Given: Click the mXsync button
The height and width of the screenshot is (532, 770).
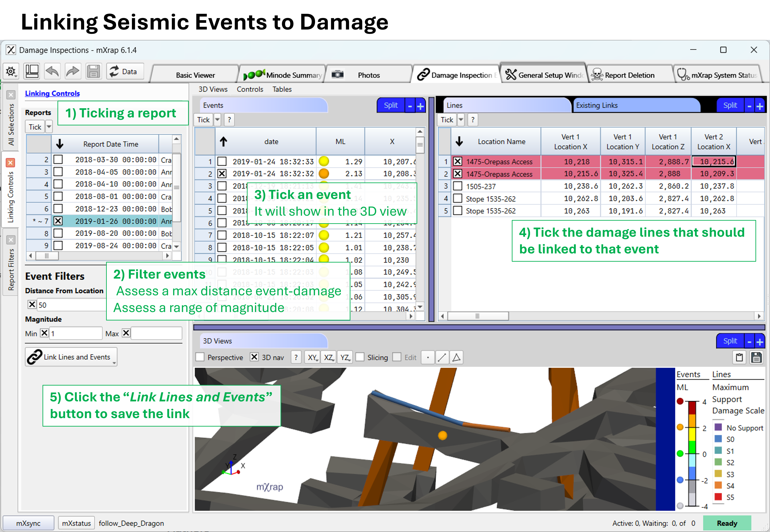Looking at the screenshot, I should 28,523.
